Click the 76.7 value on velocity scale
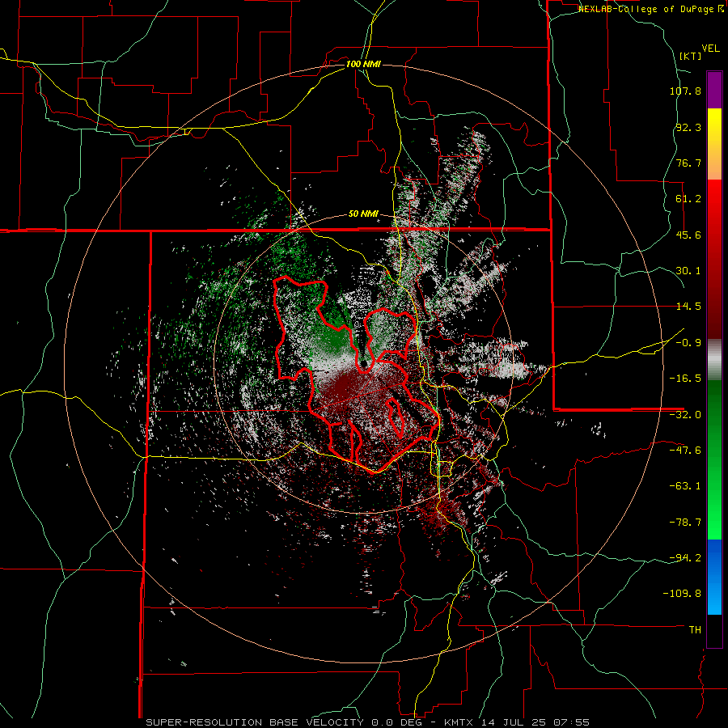 (x=688, y=163)
